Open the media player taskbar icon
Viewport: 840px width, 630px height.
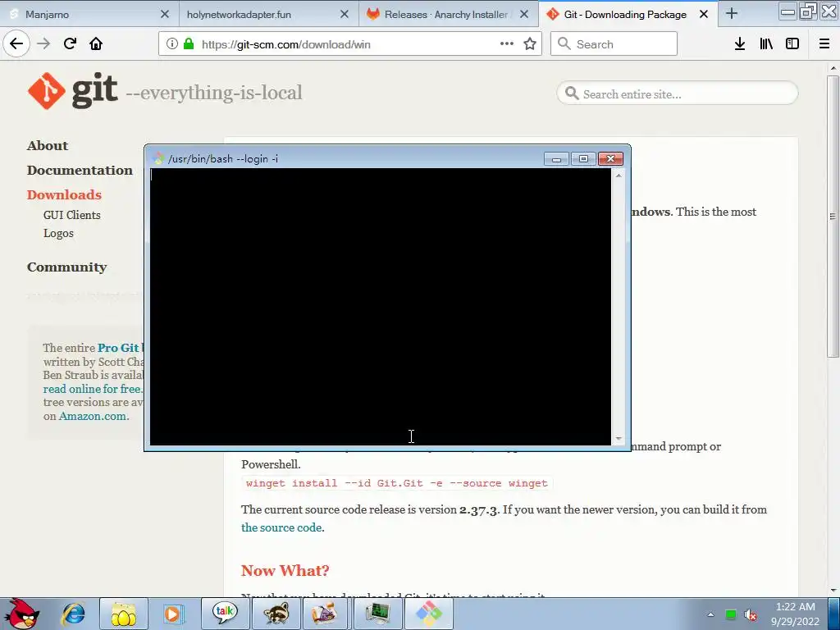tap(172, 614)
